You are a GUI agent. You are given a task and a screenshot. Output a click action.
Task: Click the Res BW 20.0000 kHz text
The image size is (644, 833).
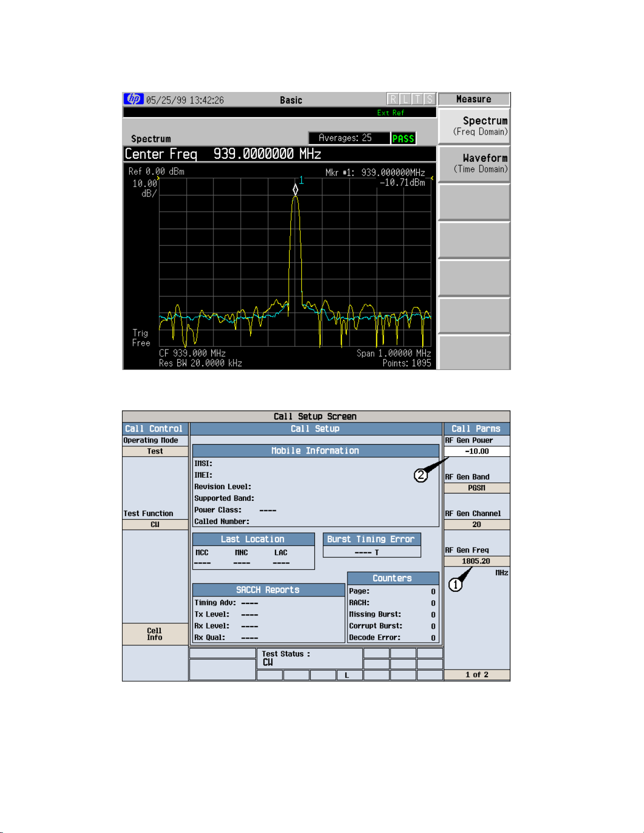[x=200, y=363]
